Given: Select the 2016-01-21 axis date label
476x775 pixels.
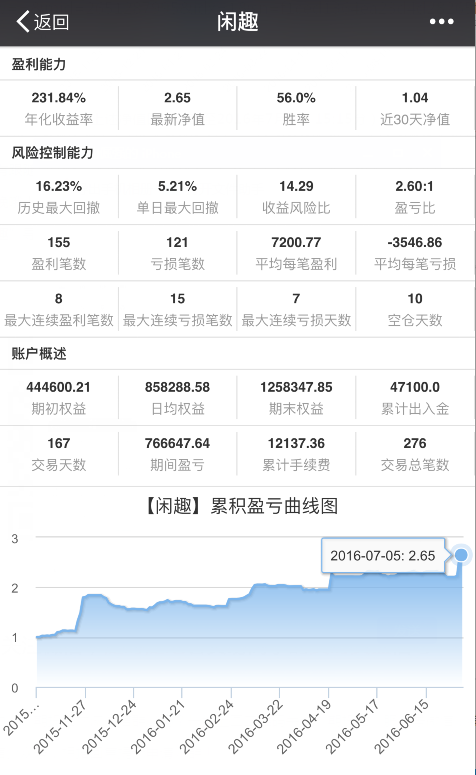Looking at the screenshot, I should coord(158,727).
